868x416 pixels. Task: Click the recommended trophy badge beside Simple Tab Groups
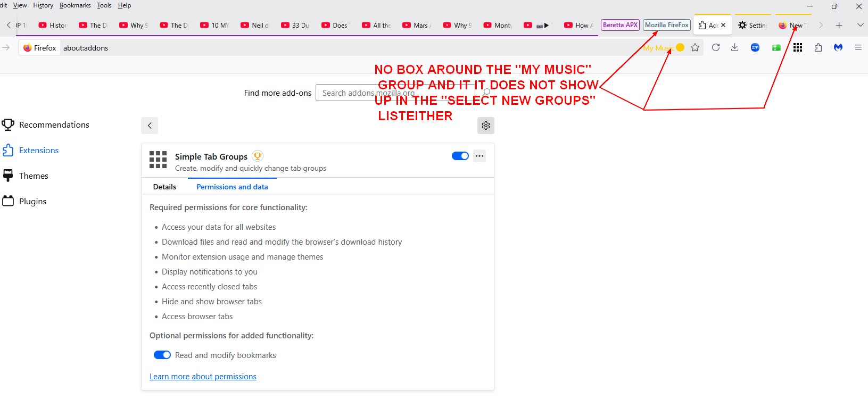pos(258,156)
